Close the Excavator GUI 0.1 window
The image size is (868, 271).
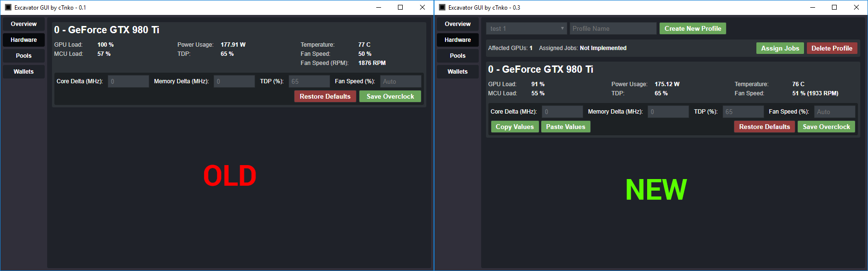(x=422, y=7)
